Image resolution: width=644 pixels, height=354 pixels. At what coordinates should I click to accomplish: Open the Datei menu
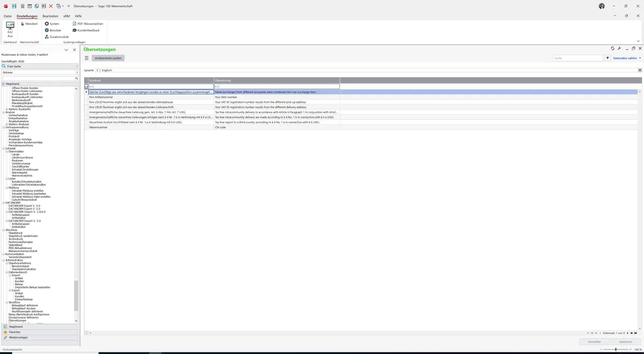(x=8, y=16)
